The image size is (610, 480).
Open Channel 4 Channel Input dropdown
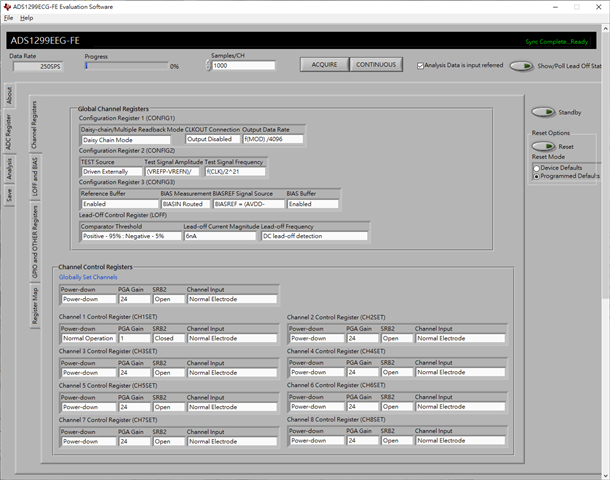[460, 372]
